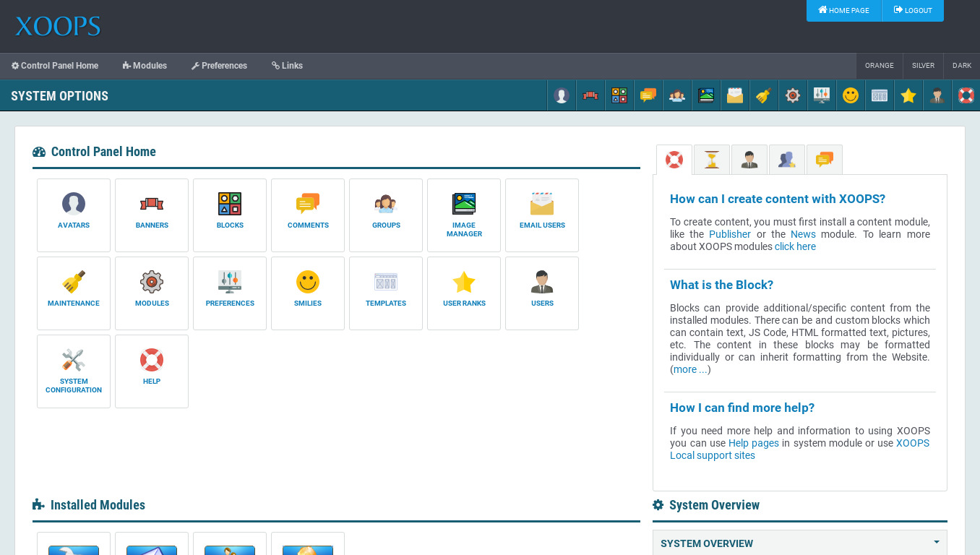Viewport: 980px width, 555px height.
Task: Switch to the Orange theme
Action: pyautogui.click(x=879, y=66)
